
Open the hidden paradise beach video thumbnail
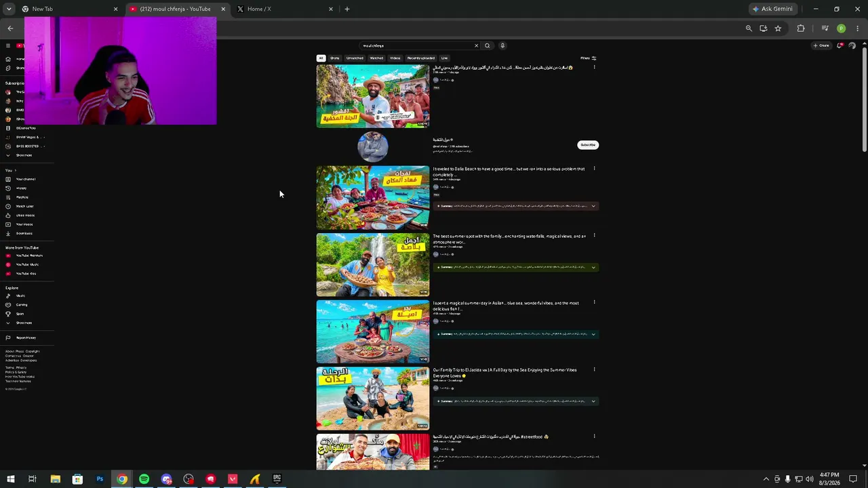pos(373,96)
